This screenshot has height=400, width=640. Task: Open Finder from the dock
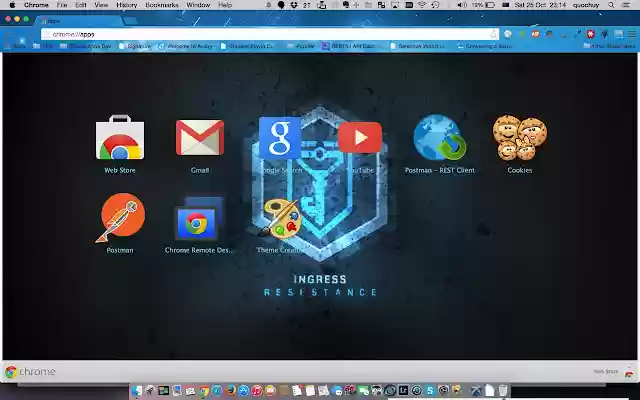[x=137, y=391]
